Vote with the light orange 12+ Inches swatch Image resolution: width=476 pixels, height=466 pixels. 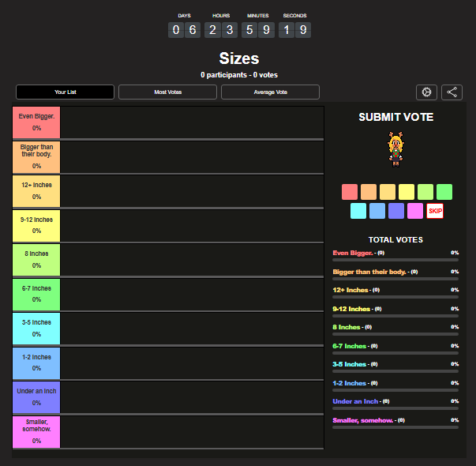388,192
